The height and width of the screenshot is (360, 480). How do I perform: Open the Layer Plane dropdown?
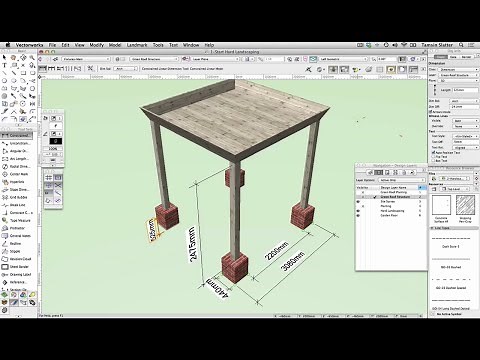[216, 59]
